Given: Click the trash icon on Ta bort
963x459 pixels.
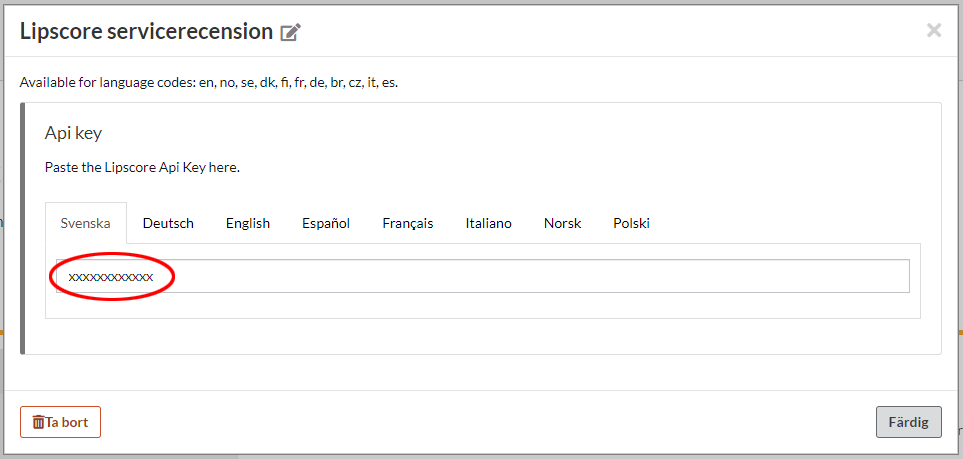Looking at the screenshot, I should coord(38,422).
